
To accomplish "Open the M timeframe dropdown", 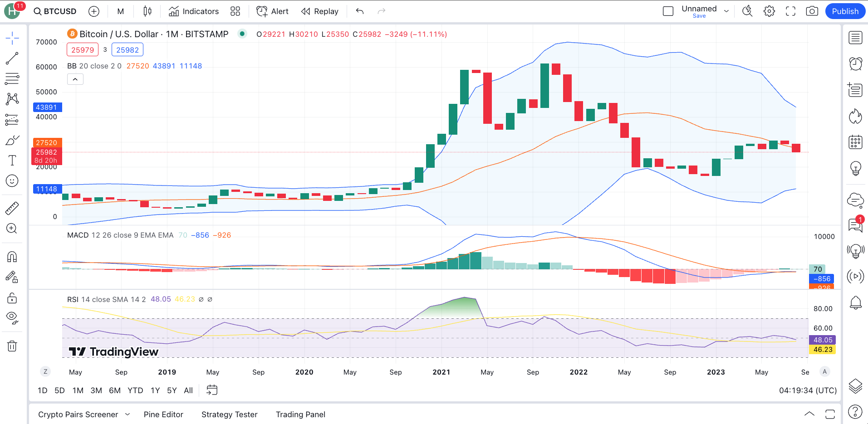I will click(120, 11).
